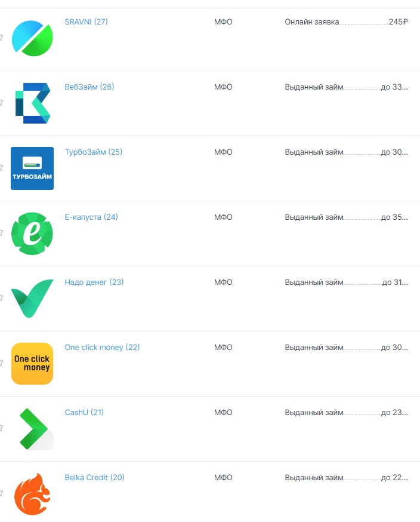Favorite the ТурбоЗайм offer with star
The image size is (420, 522).
1,167
